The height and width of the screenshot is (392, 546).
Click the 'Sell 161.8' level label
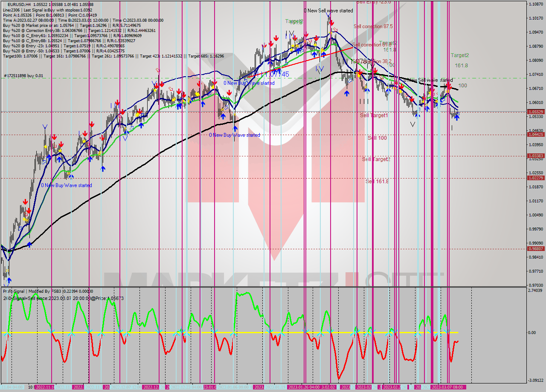(x=377, y=182)
